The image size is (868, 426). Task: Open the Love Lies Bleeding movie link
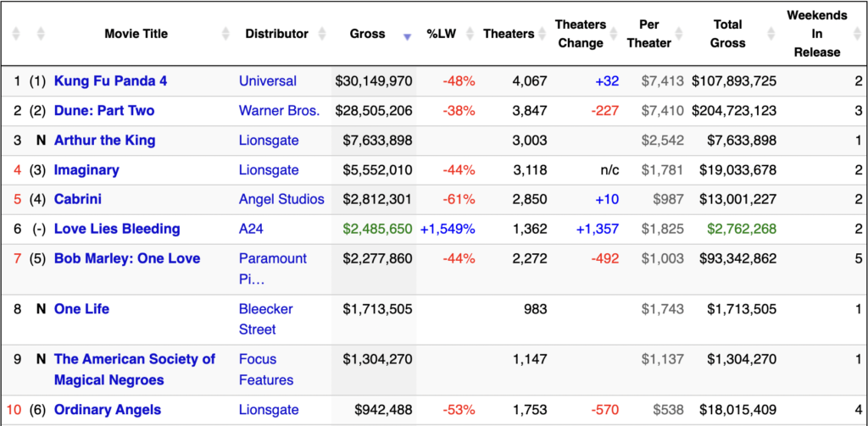(117, 229)
